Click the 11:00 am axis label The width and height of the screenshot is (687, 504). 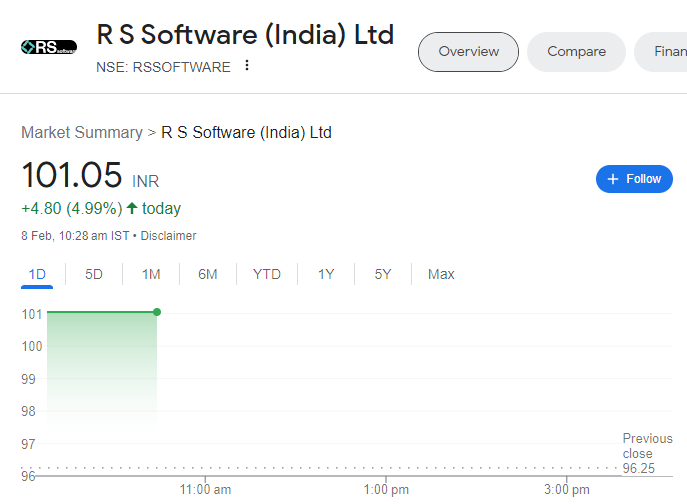tap(205, 490)
